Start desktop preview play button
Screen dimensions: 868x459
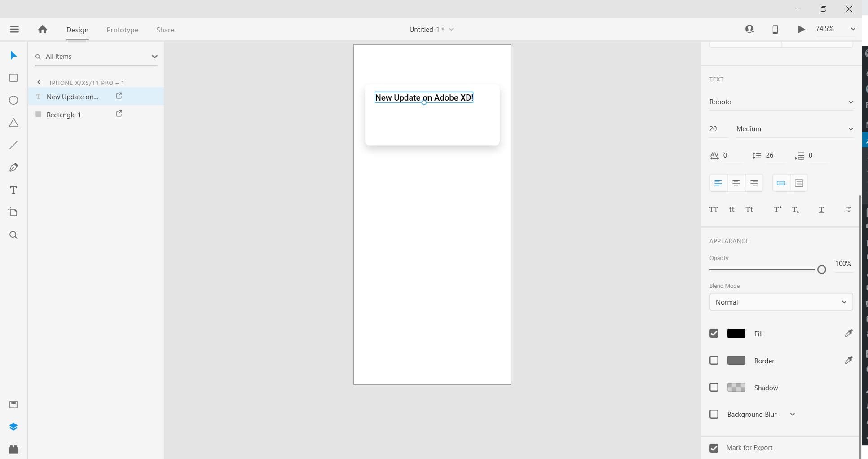coord(801,29)
